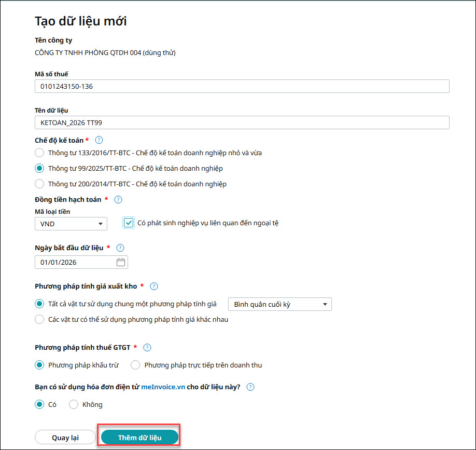Image resolution: width=476 pixels, height=450 pixels.
Task: Select Phương pháp trực tiếp trên doanh thu
Action: pos(135,365)
